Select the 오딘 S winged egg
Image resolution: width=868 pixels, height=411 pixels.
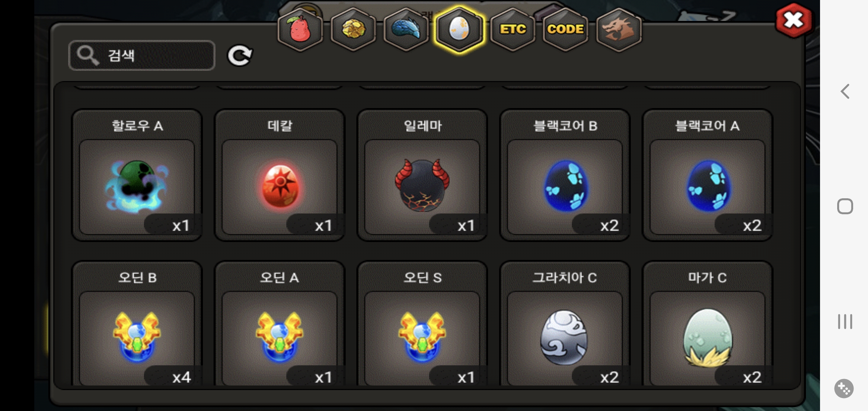422,323
